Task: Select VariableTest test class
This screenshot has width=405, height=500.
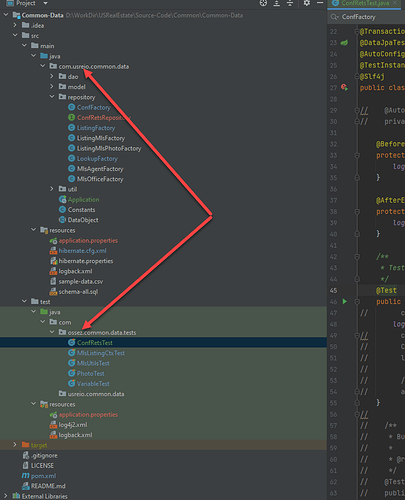Action: click(93, 384)
